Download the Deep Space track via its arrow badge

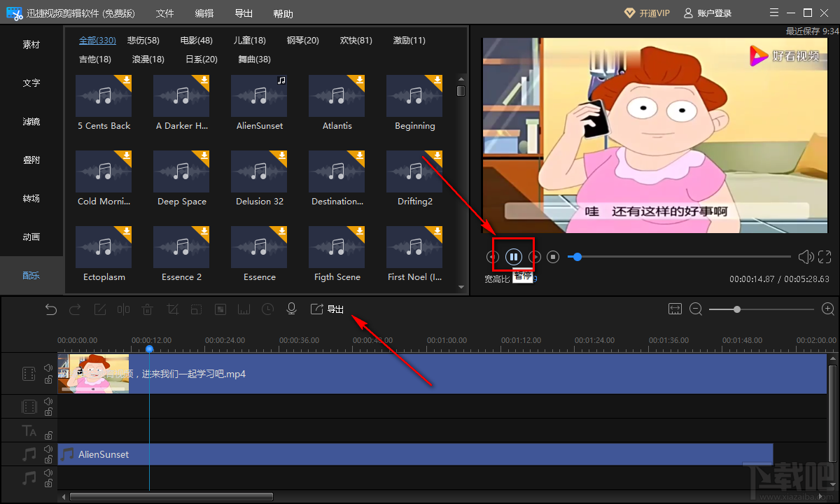(x=204, y=156)
